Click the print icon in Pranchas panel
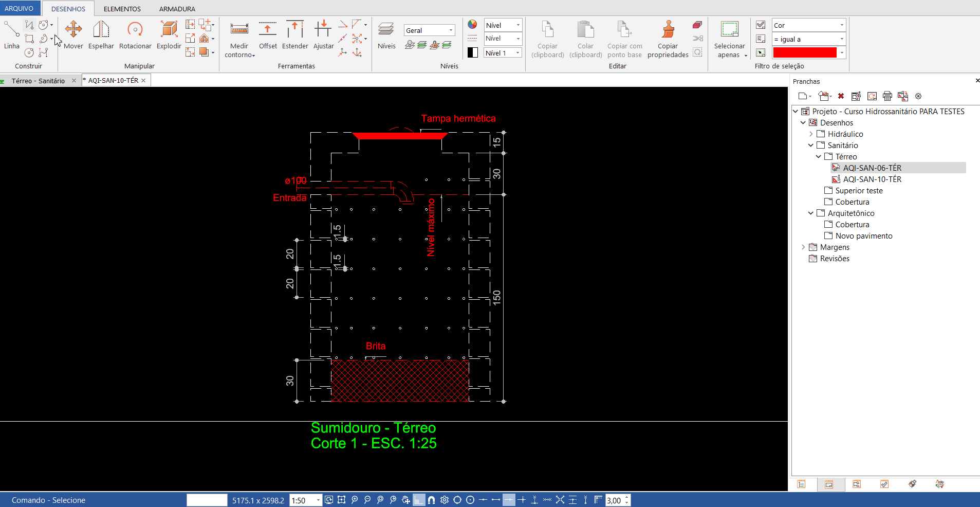The height and width of the screenshot is (507, 980). (x=887, y=96)
